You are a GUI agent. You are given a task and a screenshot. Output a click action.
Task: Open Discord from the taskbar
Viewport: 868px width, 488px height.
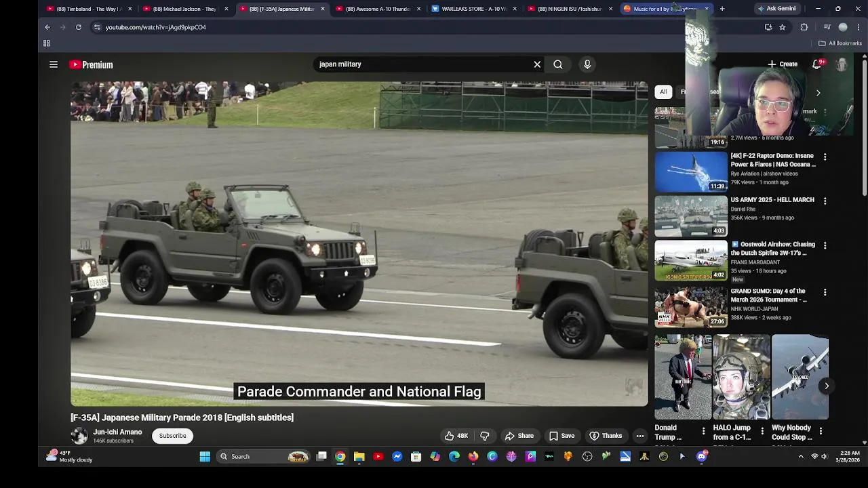coord(702,457)
